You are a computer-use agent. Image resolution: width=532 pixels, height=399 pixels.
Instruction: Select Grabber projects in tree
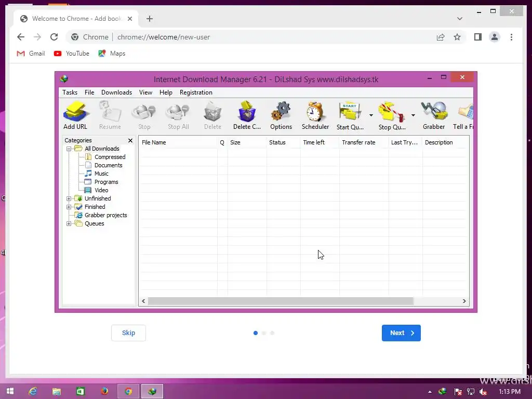[x=106, y=215]
